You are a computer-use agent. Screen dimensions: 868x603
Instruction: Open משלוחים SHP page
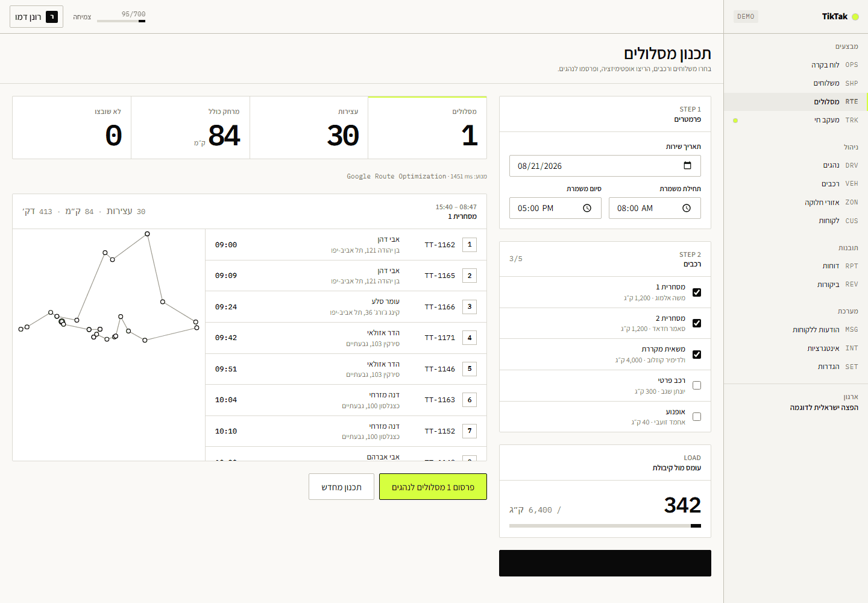point(796,83)
